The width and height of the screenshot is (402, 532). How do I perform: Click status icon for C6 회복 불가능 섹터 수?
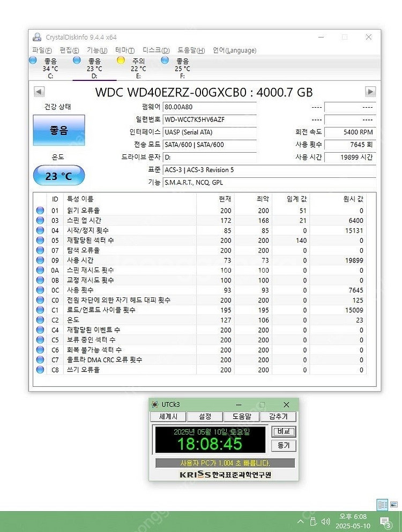pos(40,350)
